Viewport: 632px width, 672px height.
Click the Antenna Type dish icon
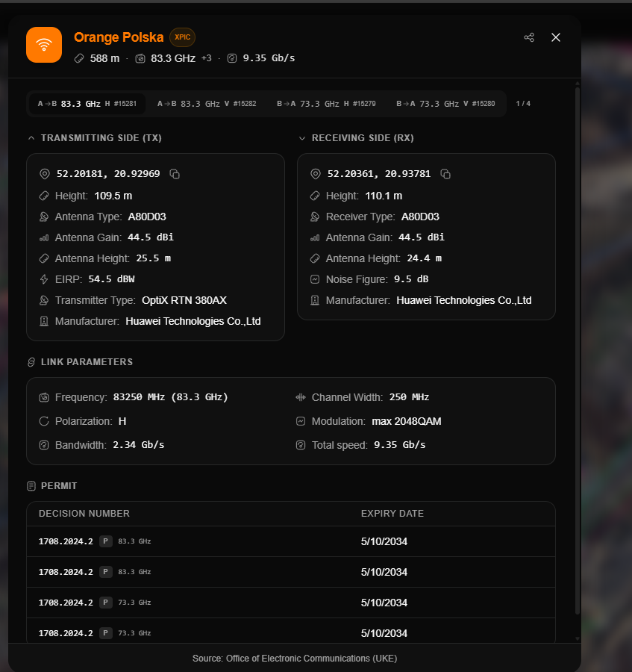44,217
